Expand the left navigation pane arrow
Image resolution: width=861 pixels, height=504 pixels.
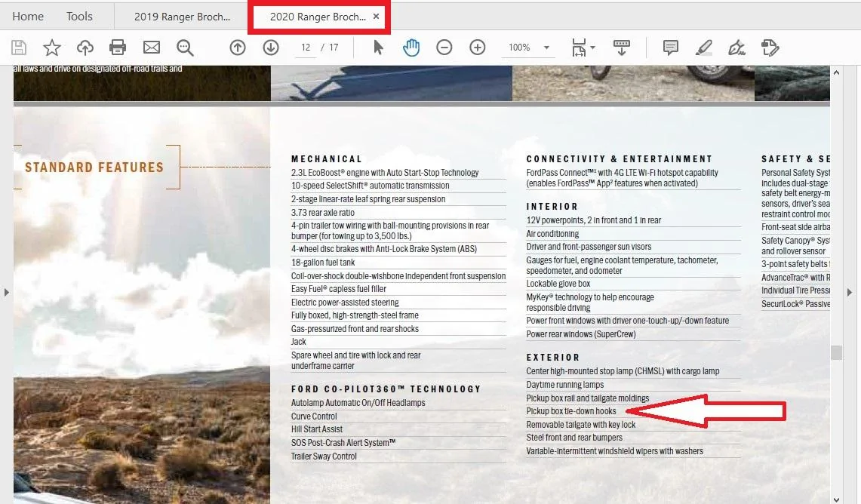7,293
